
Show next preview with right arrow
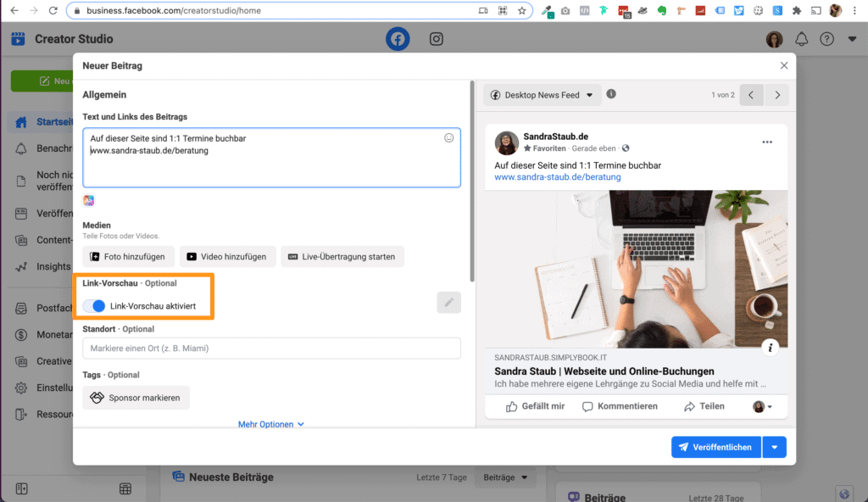click(777, 95)
